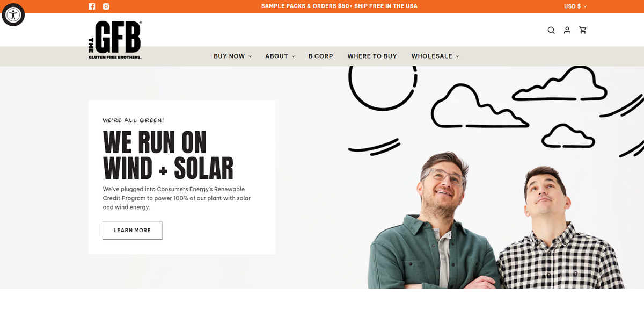The height and width of the screenshot is (316, 644).
Task: Go to the B Corp page
Action: pos(320,56)
